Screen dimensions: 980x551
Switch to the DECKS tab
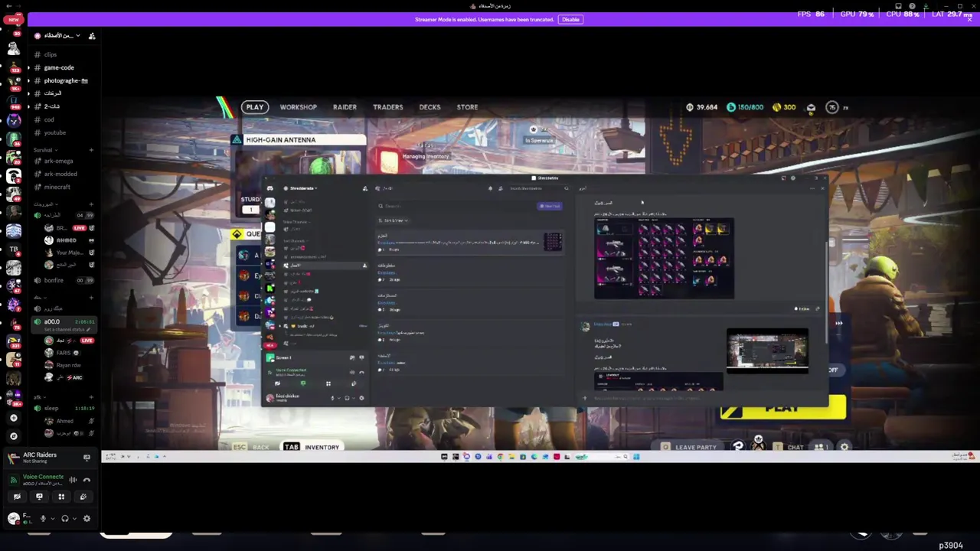tap(430, 107)
